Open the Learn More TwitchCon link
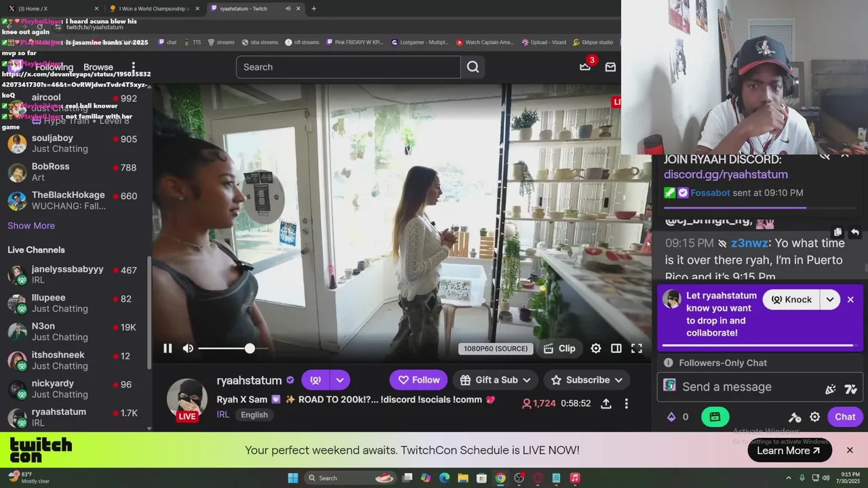Viewport: 868px width, 488px height. point(789,451)
